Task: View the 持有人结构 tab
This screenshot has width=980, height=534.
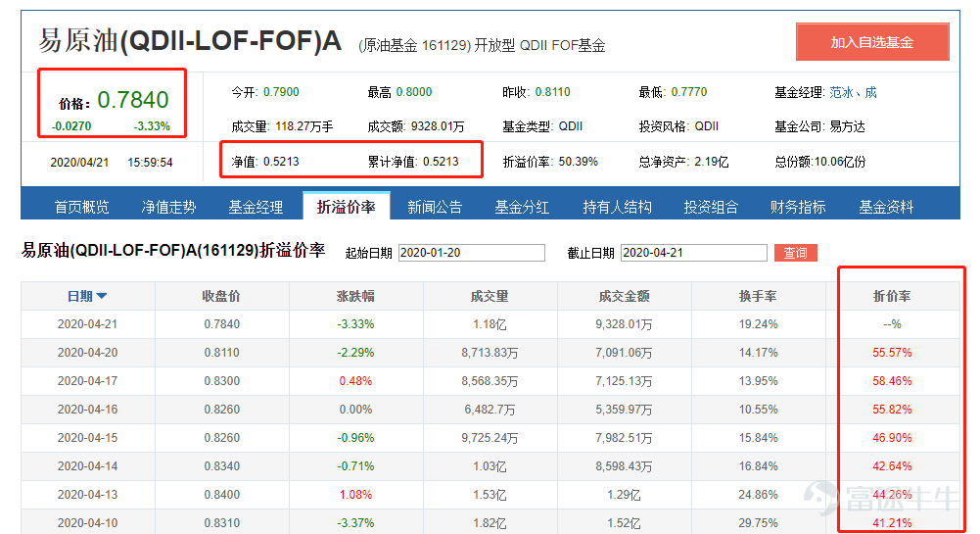Action: (617, 207)
